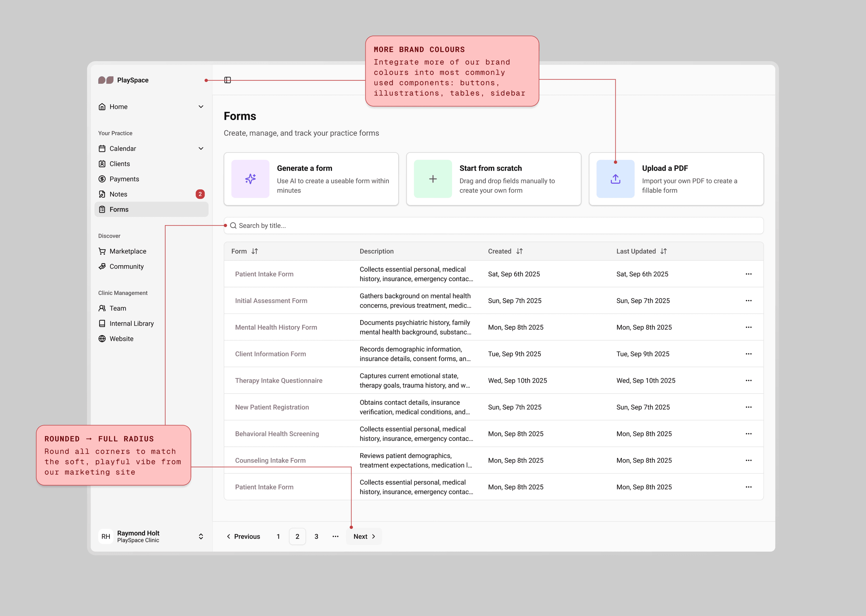Screen dimensions: 866x616
Task: Click the PlaySpace brand logo swatch
Action: coord(106,80)
